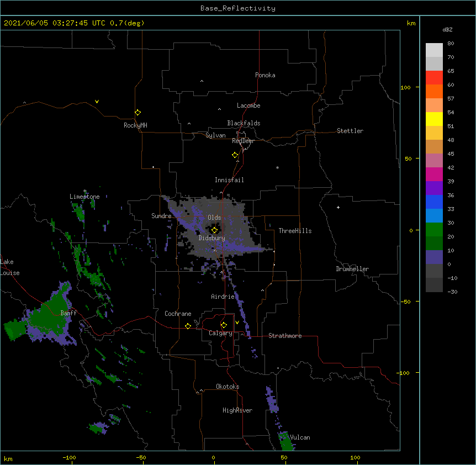This screenshot has height=465, width=476.
Task: Click the Sylvan label on the map
Action: coord(215,135)
